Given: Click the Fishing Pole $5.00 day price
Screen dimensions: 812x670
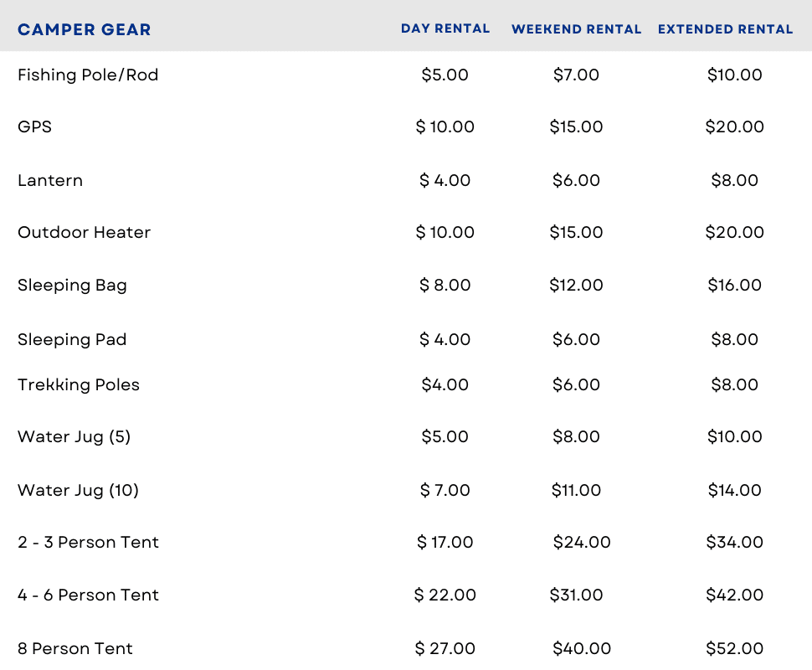Looking at the screenshot, I should tap(445, 75).
